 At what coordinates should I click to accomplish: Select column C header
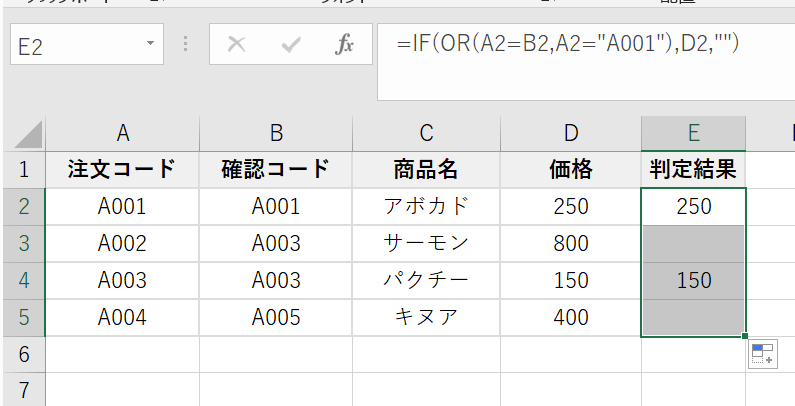426,133
